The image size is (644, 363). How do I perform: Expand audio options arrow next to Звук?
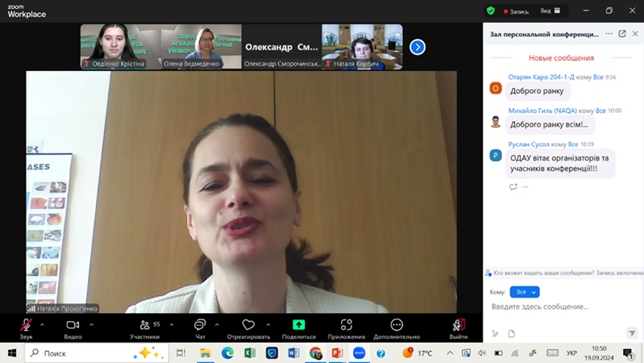click(42, 325)
